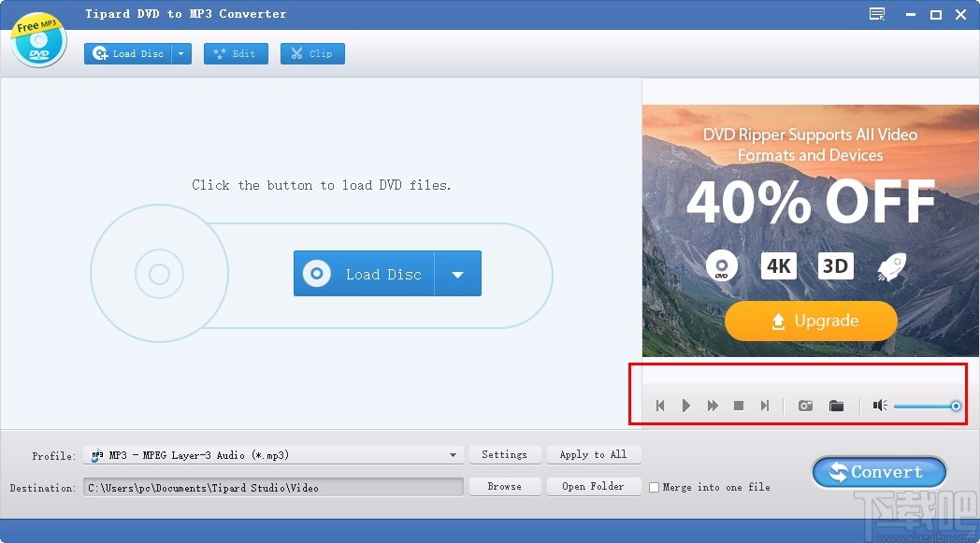This screenshot has width=980, height=543.
Task: Open the snapshot folder icon in preview bar
Action: 837,406
